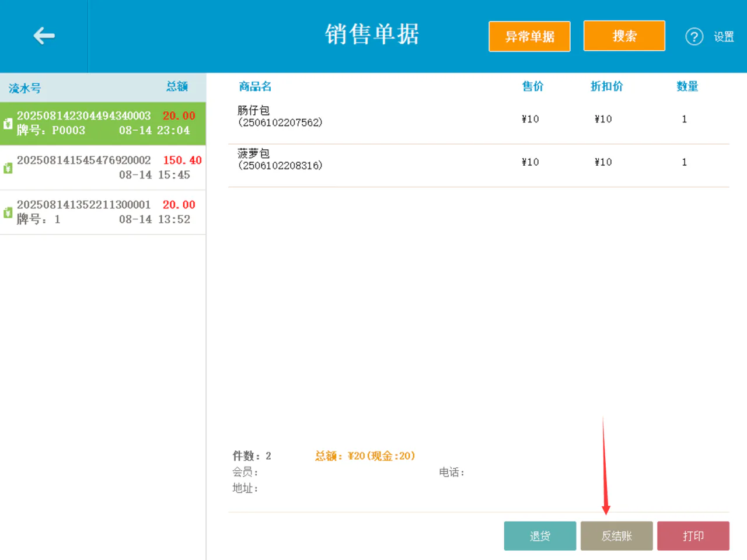Click the 搜索 search button

tap(624, 36)
